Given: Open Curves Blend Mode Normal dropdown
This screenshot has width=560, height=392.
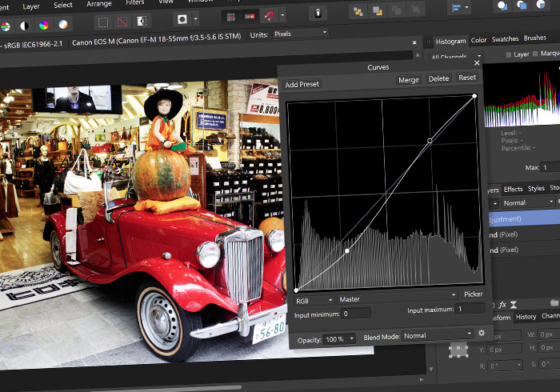Looking at the screenshot, I should click(x=438, y=335).
